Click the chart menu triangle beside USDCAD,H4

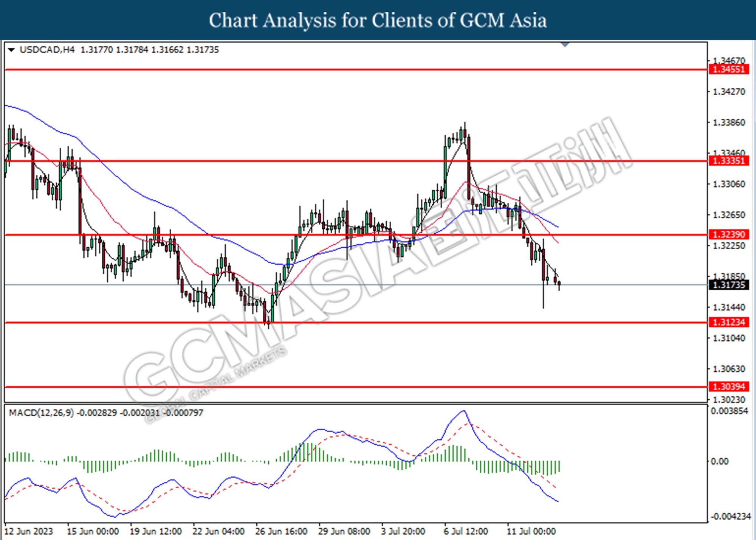pyautogui.click(x=11, y=50)
